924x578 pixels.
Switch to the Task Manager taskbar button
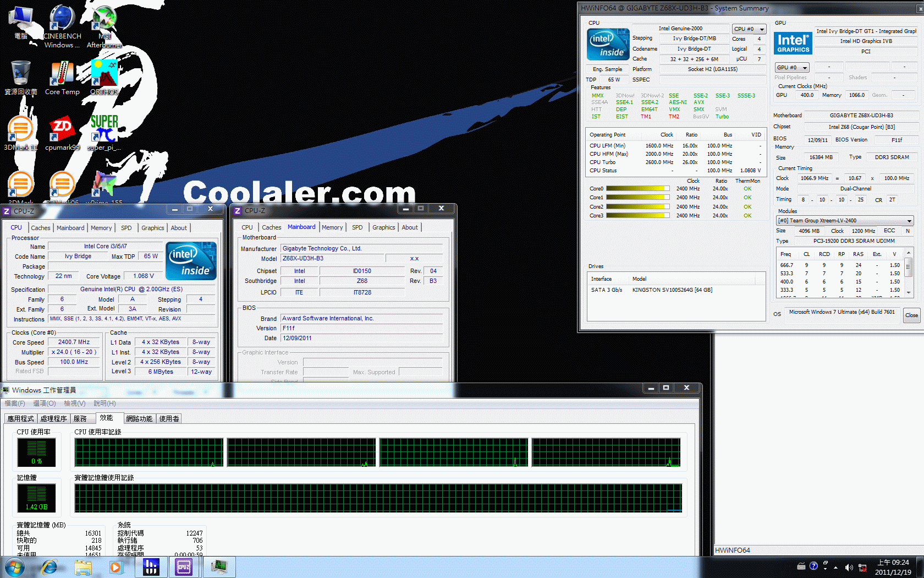219,567
